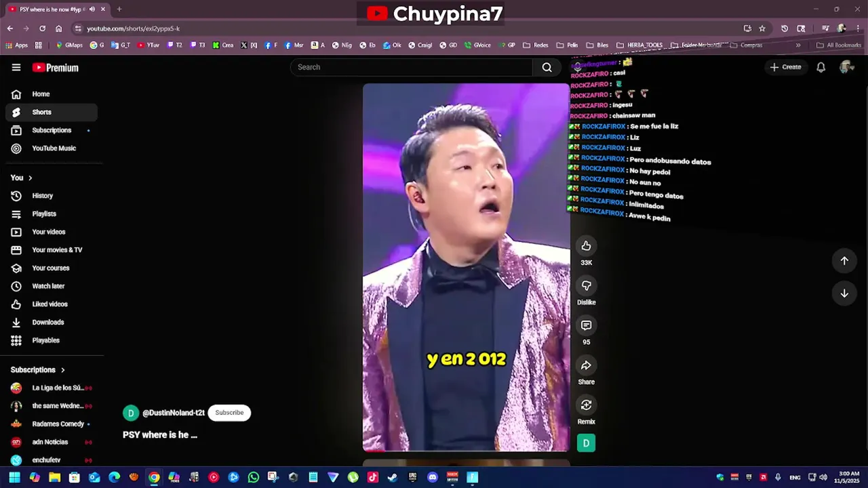
Task: Open Your videos
Action: point(52,232)
